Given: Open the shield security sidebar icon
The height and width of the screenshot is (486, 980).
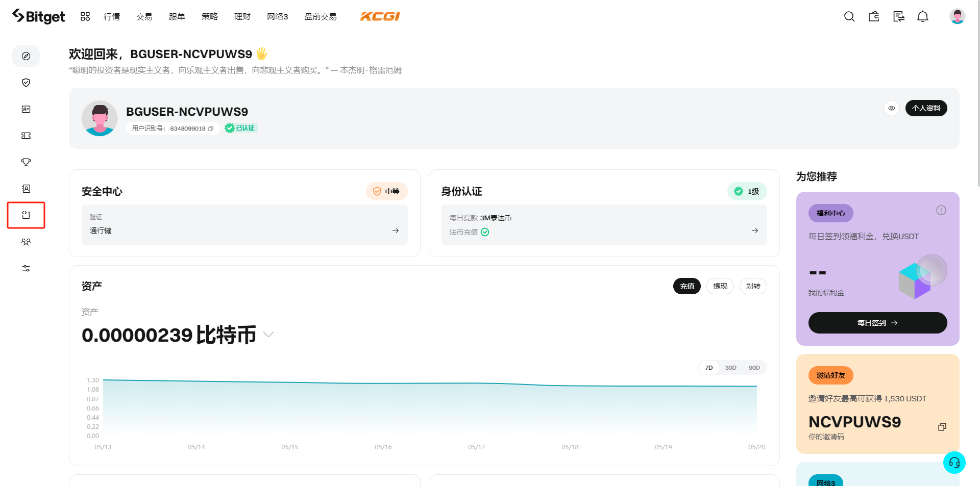Looking at the screenshot, I should click(x=26, y=83).
